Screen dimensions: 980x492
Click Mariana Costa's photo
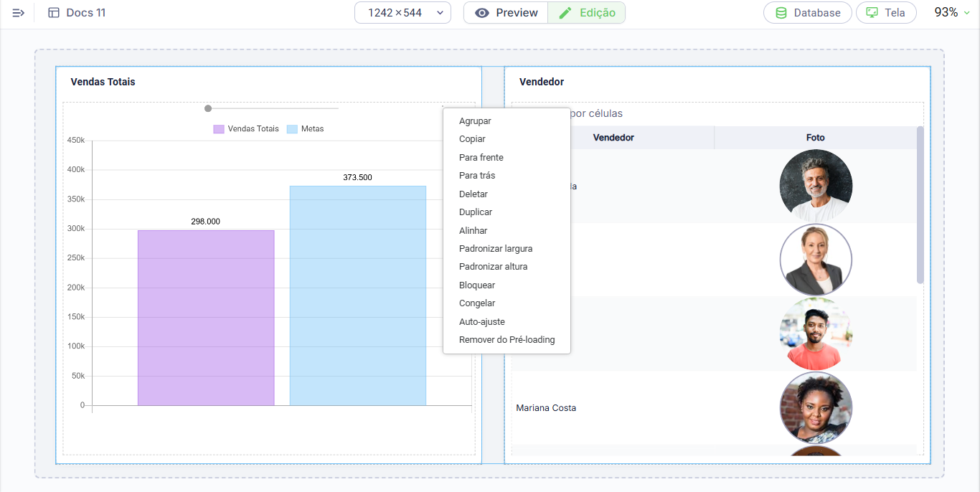pos(816,407)
